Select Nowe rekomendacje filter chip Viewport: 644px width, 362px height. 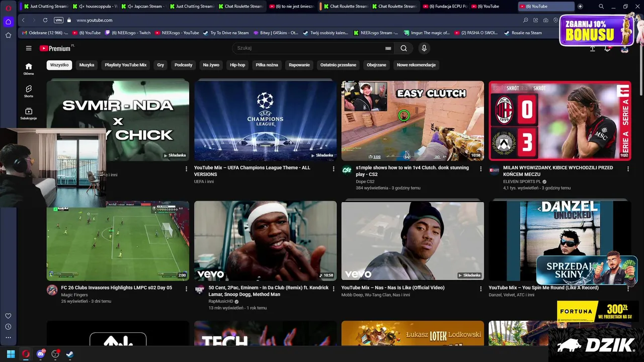click(x=416, y=65)
